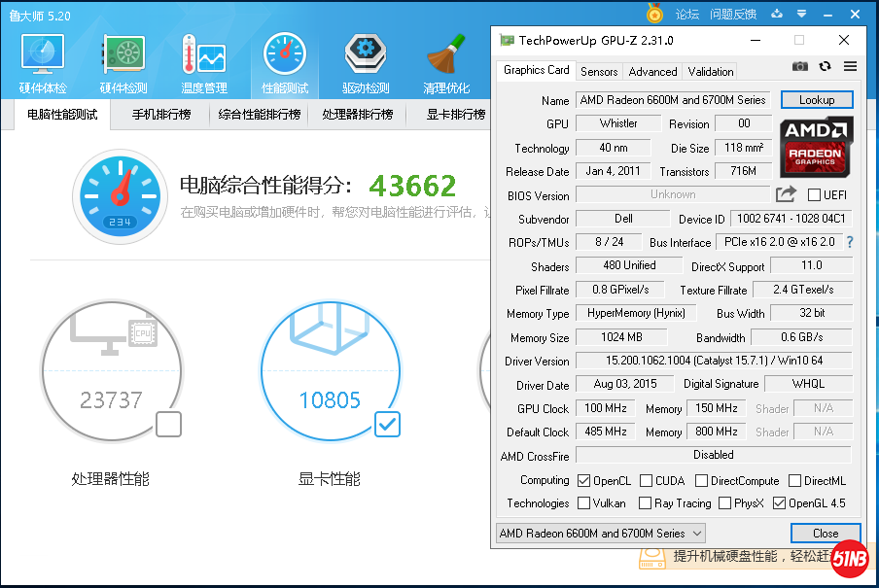Click the Bus Interface question mark
The image size is (879, 588).
(849, 242)
